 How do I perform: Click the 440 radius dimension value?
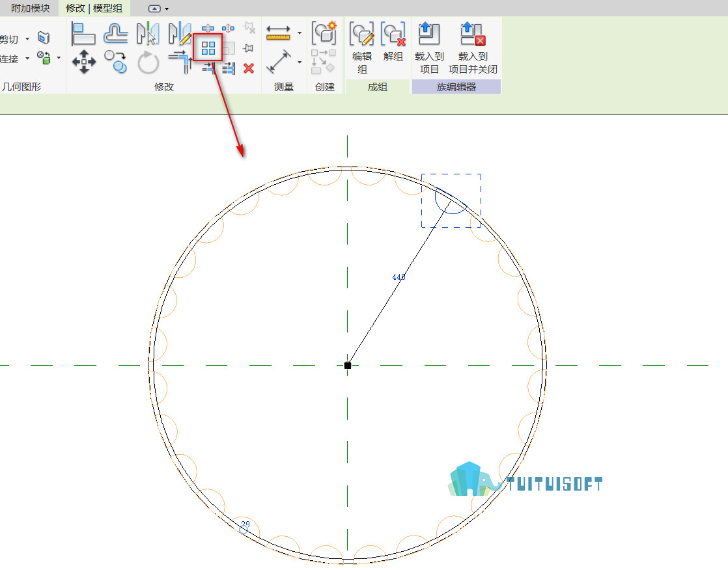point(399,277)
